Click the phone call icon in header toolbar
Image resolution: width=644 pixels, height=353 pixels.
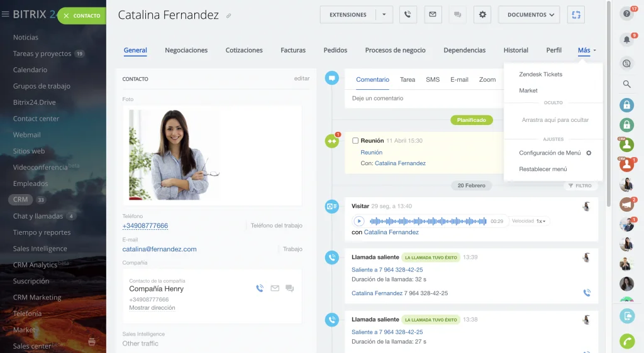tap(408, 14)
